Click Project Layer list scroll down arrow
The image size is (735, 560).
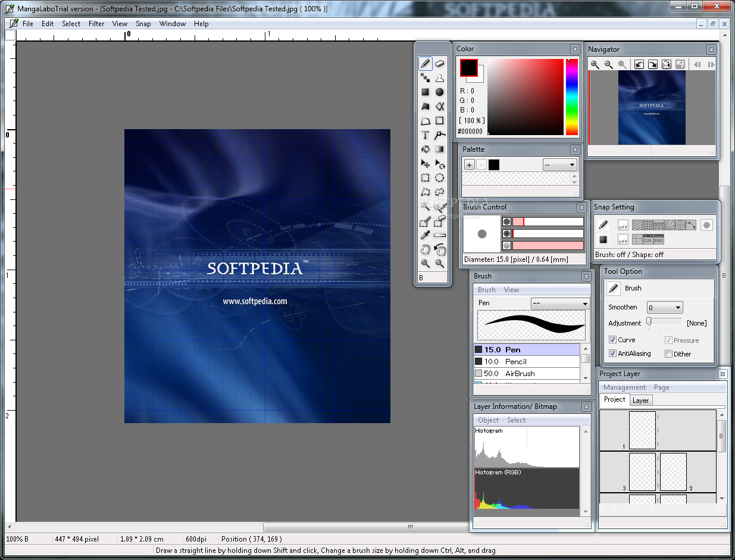point(722,499)
